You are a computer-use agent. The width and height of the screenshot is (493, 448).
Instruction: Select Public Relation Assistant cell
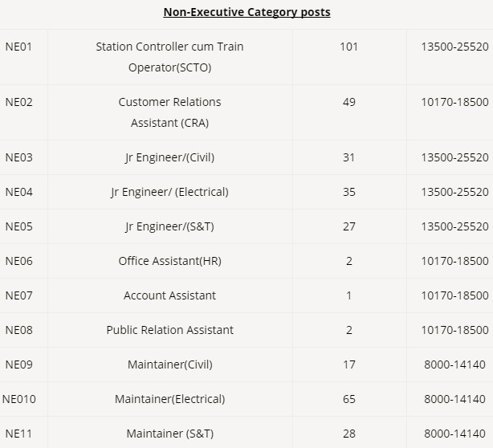[x=169, y=330]
